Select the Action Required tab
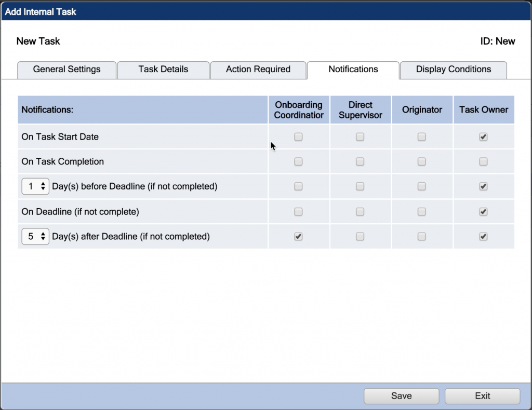532x410 pixels. [258, 70]
